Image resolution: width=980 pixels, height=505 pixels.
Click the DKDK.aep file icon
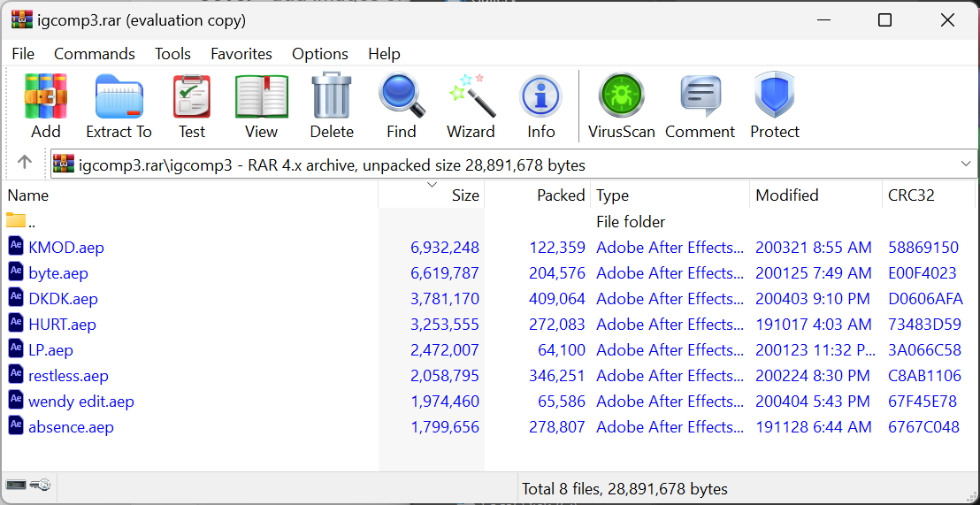pos(16,297)
